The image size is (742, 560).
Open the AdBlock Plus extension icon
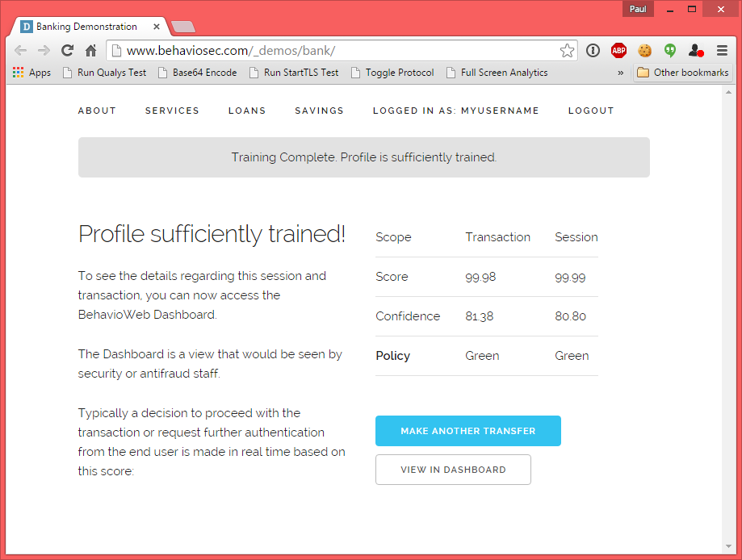618,51
